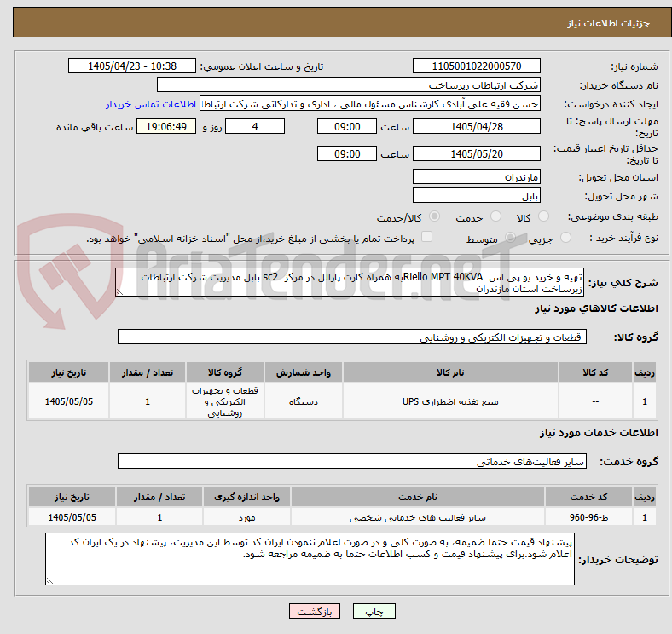The image size is (672, 634).
Task: Click the announcement date field 1405/04/23 - 10:38
Action: 132,66
